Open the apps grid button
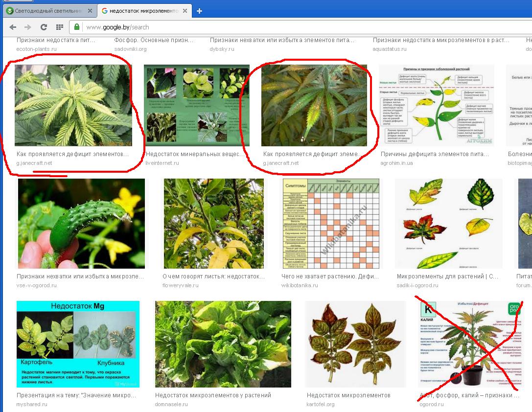This screenshot has height=412, width=532. (x=60, y=27)
